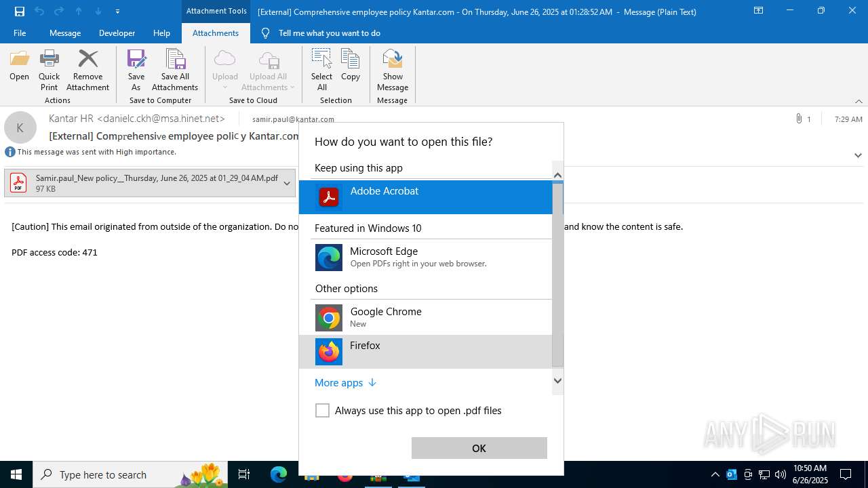Choose Google Chrome to open file
Viewport: 868px width, 488px height.
pos(426,317)
